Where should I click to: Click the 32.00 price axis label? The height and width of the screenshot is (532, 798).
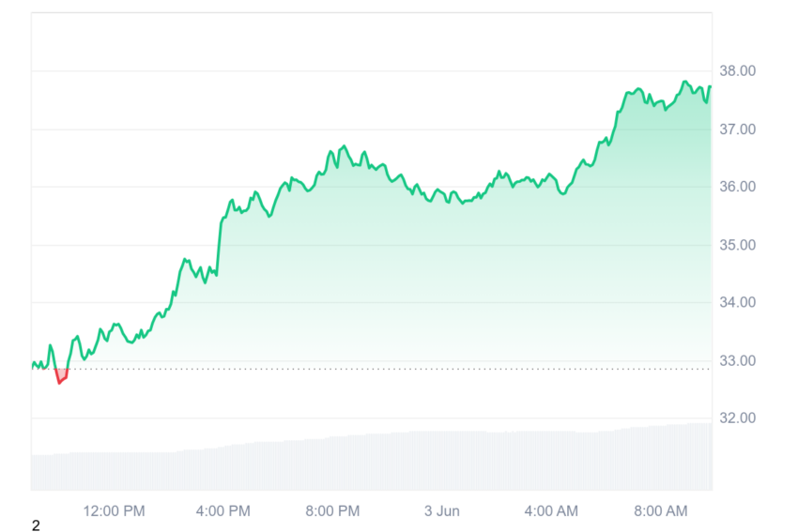pos(737,418)
